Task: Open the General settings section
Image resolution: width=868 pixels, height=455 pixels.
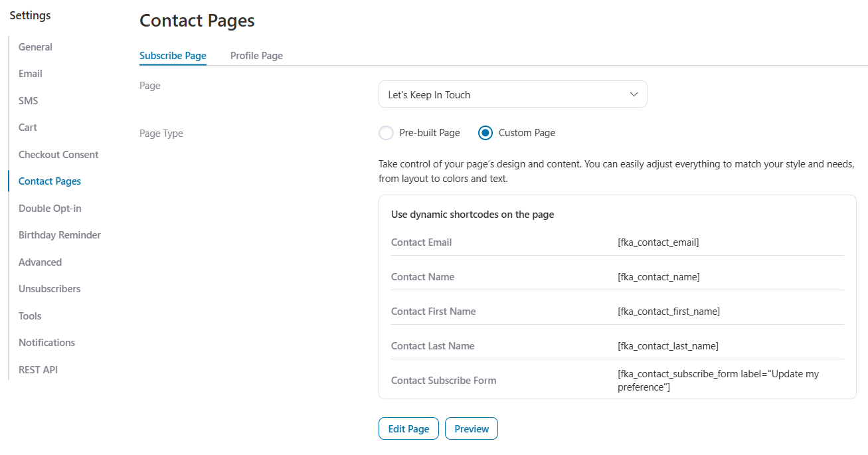Action: 35,46
